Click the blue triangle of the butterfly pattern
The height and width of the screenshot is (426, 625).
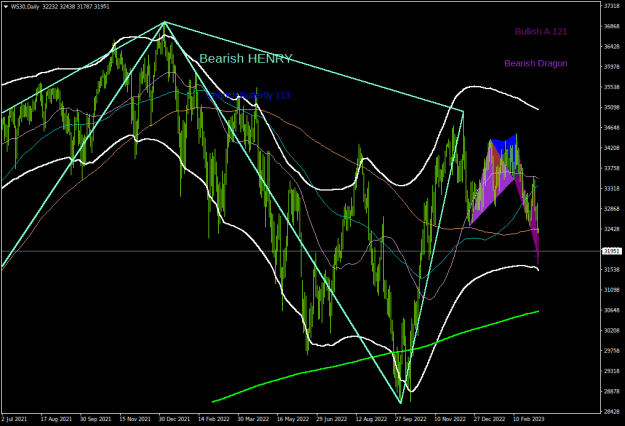pos(505,146)
